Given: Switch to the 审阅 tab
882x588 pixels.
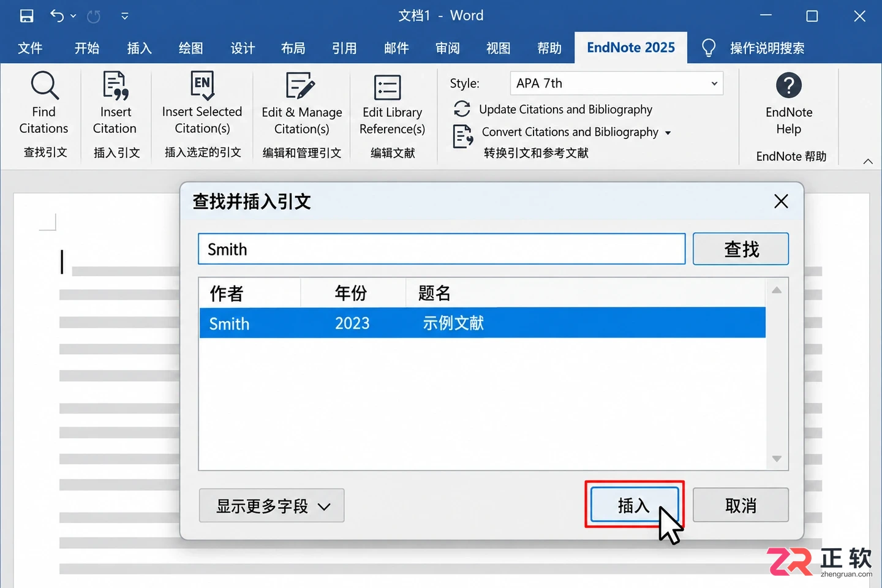Looking at the screenshot, I should pyautogui.click(x=447, y=48).
